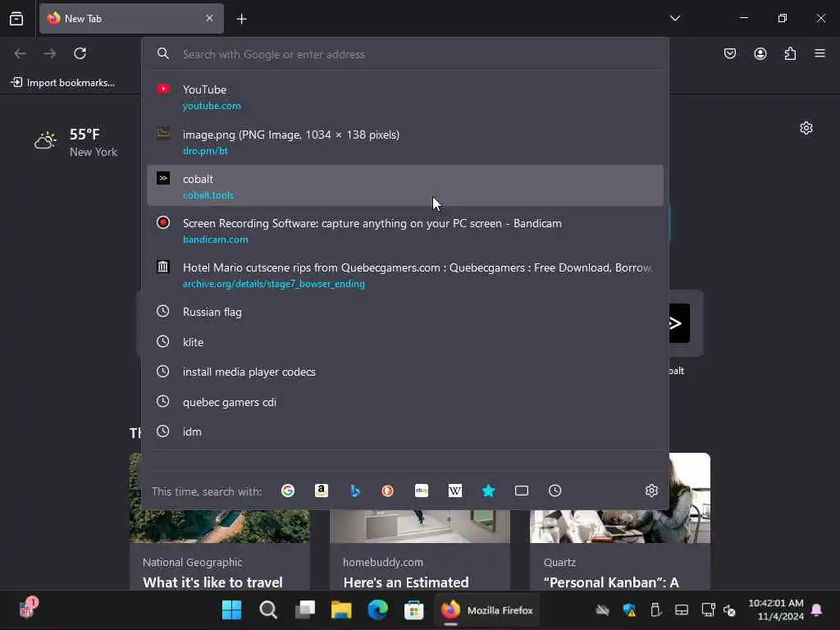Reload the current page
Image resolution: width=840 pixels, height=630 pixels.
click(80, 53)
